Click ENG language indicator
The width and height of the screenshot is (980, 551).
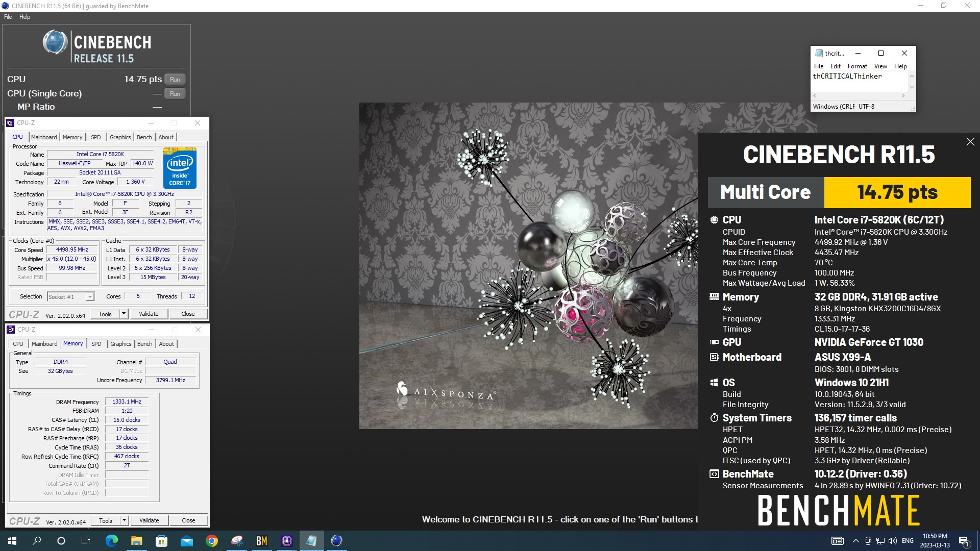click(908, 541)
